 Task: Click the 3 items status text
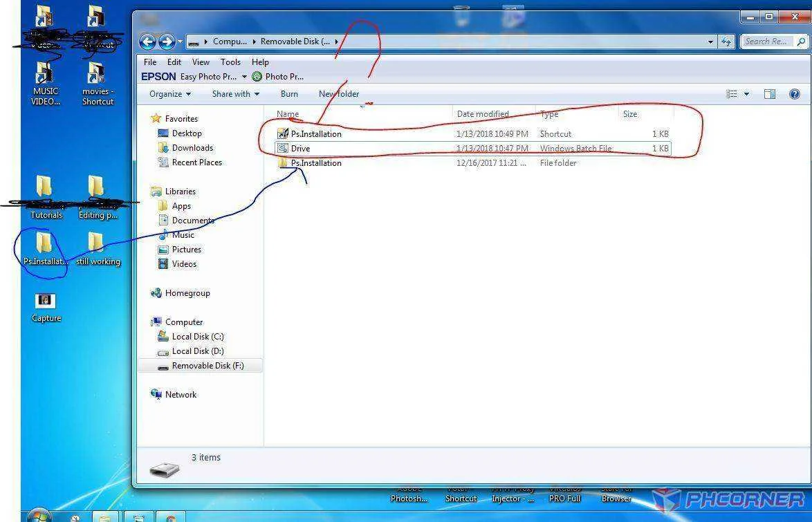[x=205, y=458]
